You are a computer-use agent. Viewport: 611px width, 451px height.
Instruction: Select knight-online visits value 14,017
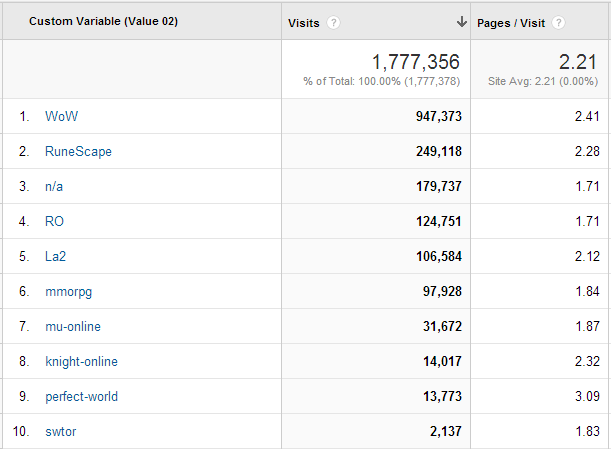(x=442, y=361)
